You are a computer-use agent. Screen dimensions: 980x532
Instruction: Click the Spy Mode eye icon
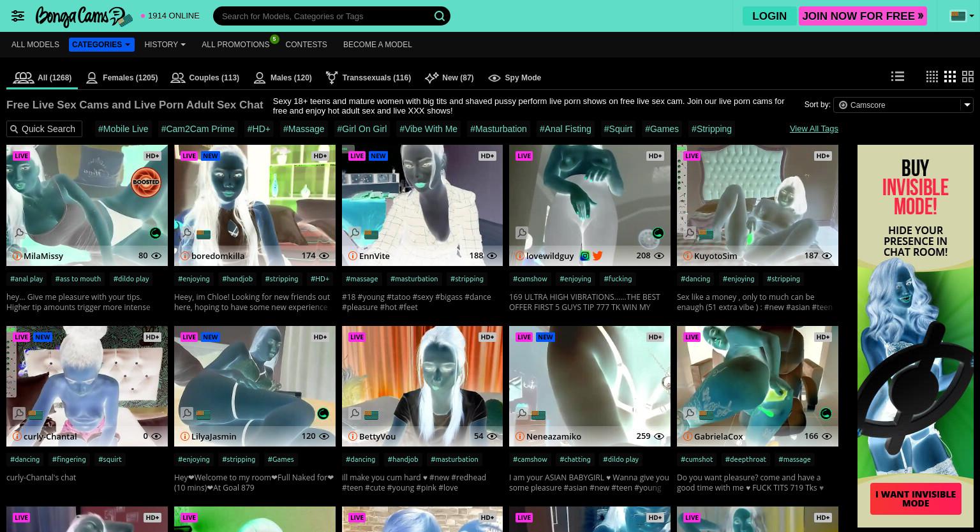[x=494, y=78]
